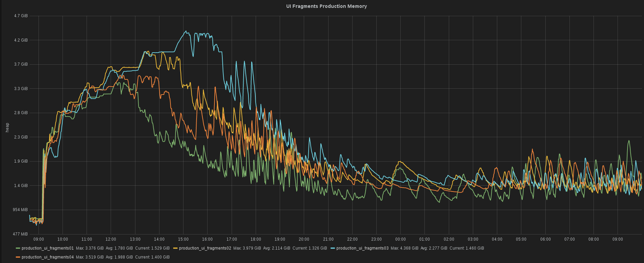Isolate production_ui_fragments04 via its legend name
This screenshot has width=644, height=263.
pos(47,257)
